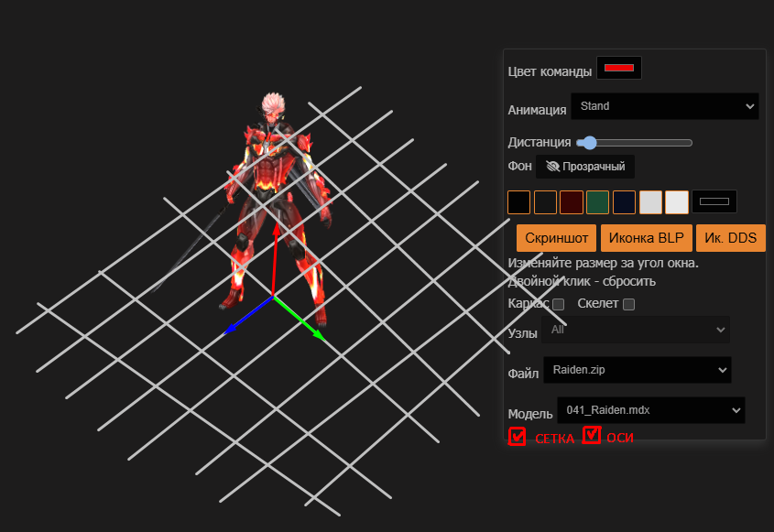Click the Ик. DDS button
This screenshot has width=774, height=532.
click(x=731, y=238)
